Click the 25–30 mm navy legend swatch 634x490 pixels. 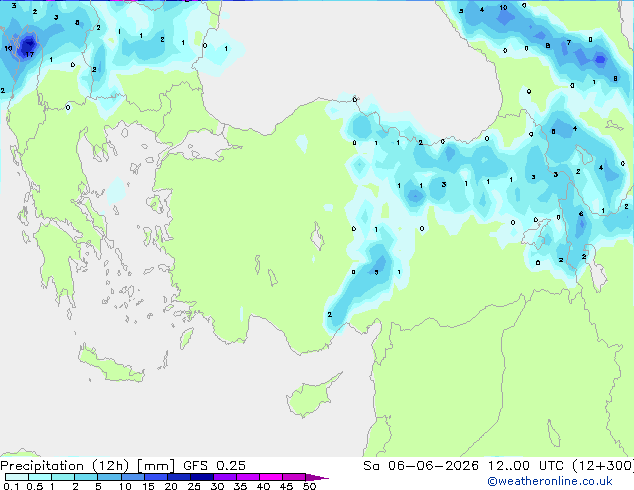(201, 477)
